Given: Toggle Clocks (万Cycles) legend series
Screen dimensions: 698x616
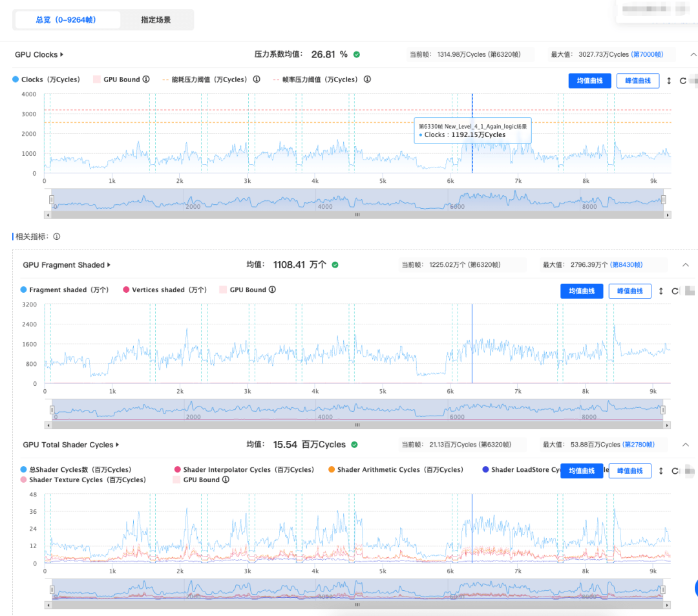Looking at the screenshot, I should (47, 80).
